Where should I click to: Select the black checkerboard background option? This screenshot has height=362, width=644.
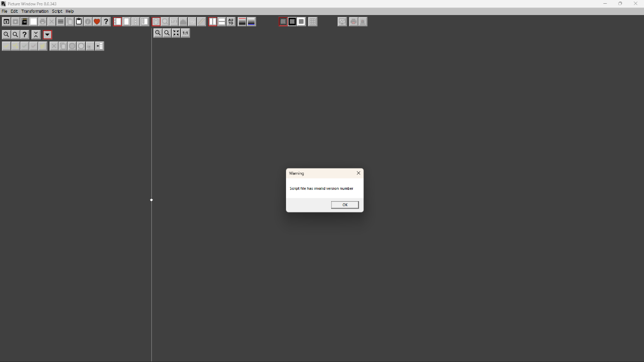[292, 22]
